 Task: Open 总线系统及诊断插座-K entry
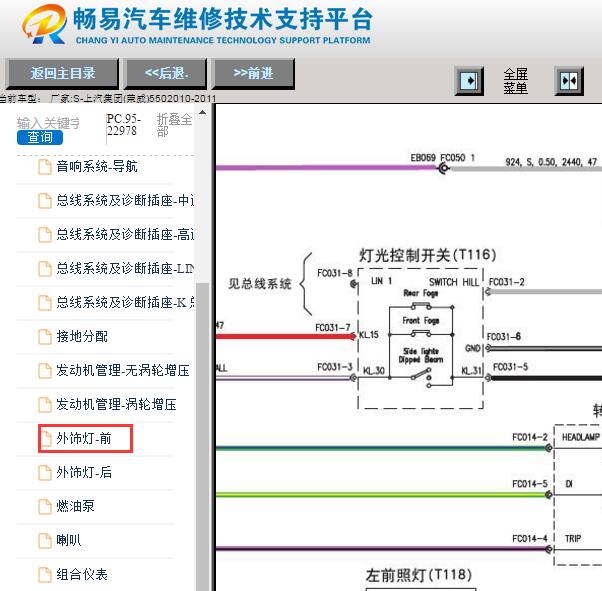[x=125, y=303]
